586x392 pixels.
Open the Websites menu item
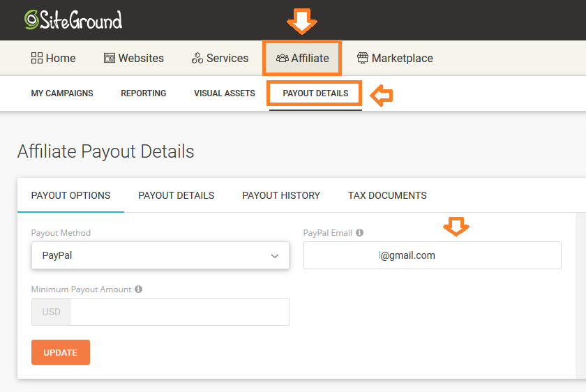coord(134,58)
